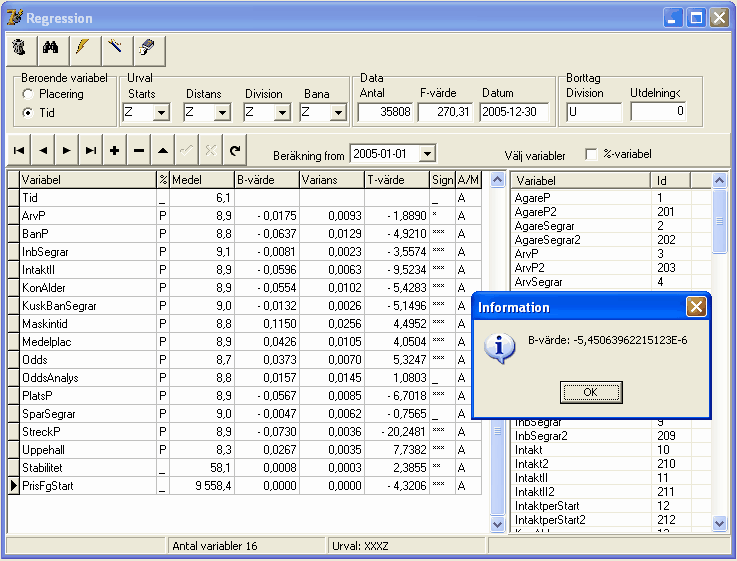Toggle the %-variabel checkbox
The height and width of the screenshot is (561, 737).
pos(591,154)
